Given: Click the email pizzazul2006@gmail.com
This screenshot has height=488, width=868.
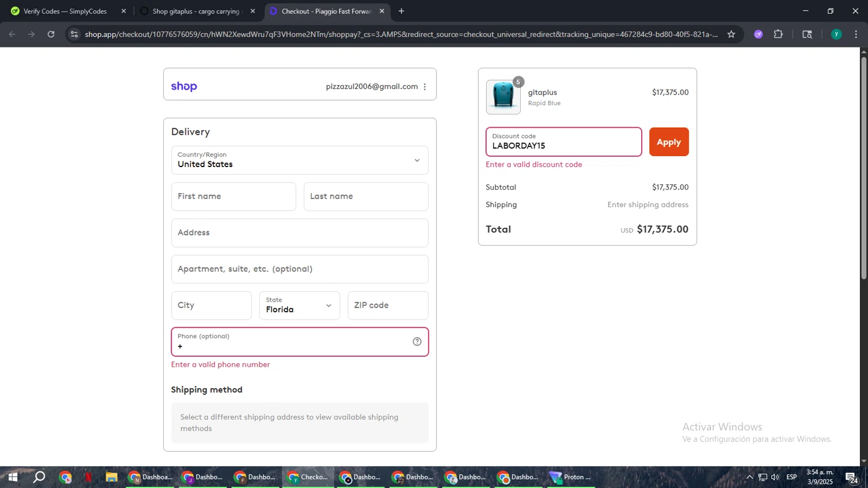Looking at the screenshot, I should point(372,87).
